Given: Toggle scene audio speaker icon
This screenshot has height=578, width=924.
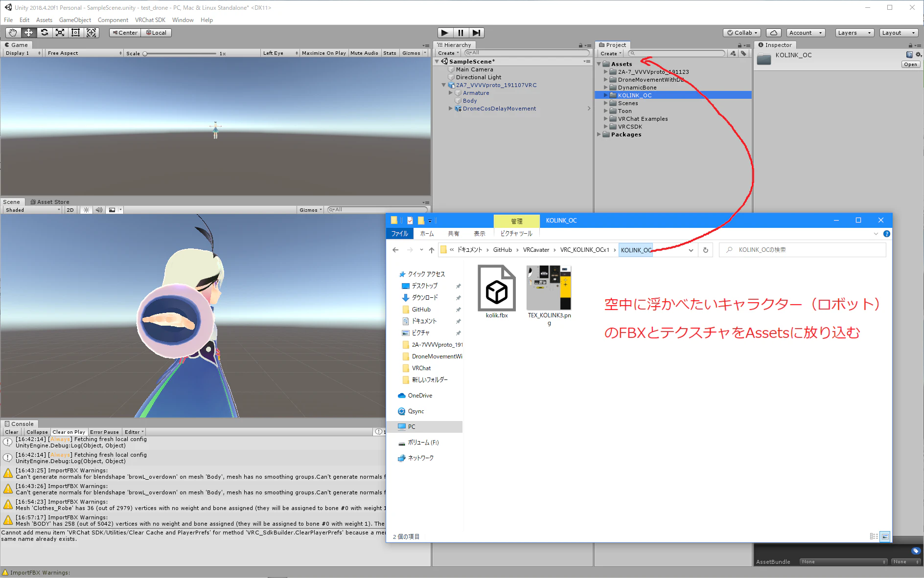Looking at the screenshot, I should 99,210.
